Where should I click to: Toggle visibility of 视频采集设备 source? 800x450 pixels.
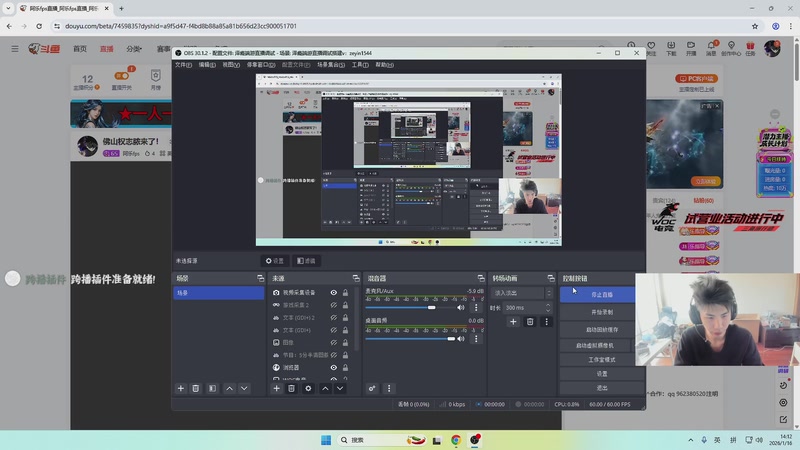click(x=334, y=293)
